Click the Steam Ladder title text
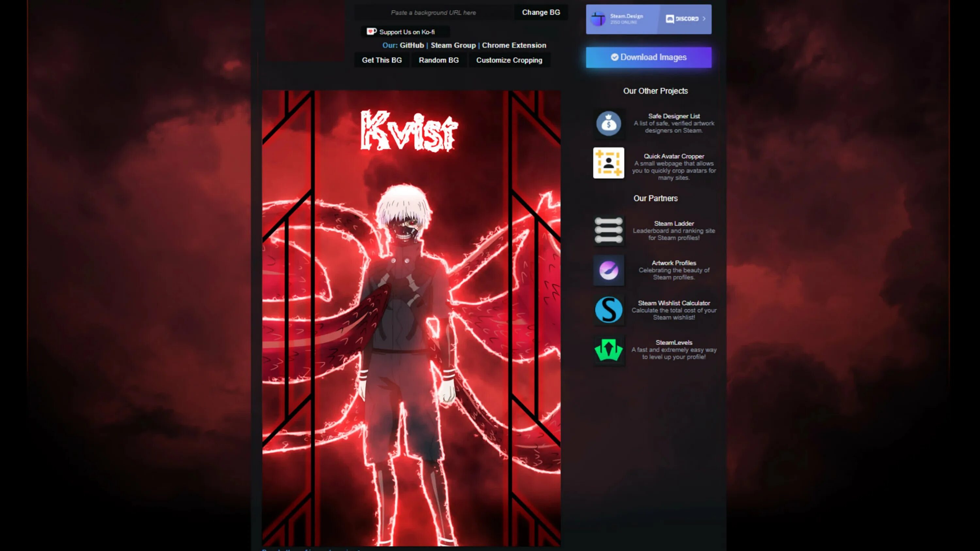Viewport: 980px width, 551px height. (x=674, y=224)
